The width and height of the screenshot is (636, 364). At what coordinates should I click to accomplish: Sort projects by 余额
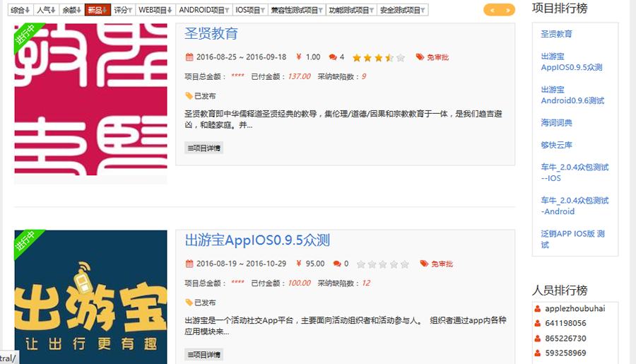[71, 11]
